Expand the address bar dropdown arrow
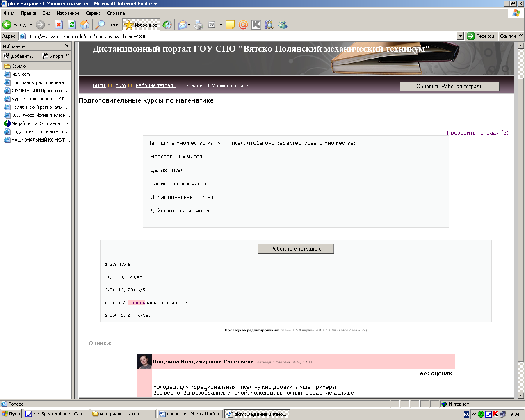The height and width of the screenshot is (420, 525). [x=460, y=36]
